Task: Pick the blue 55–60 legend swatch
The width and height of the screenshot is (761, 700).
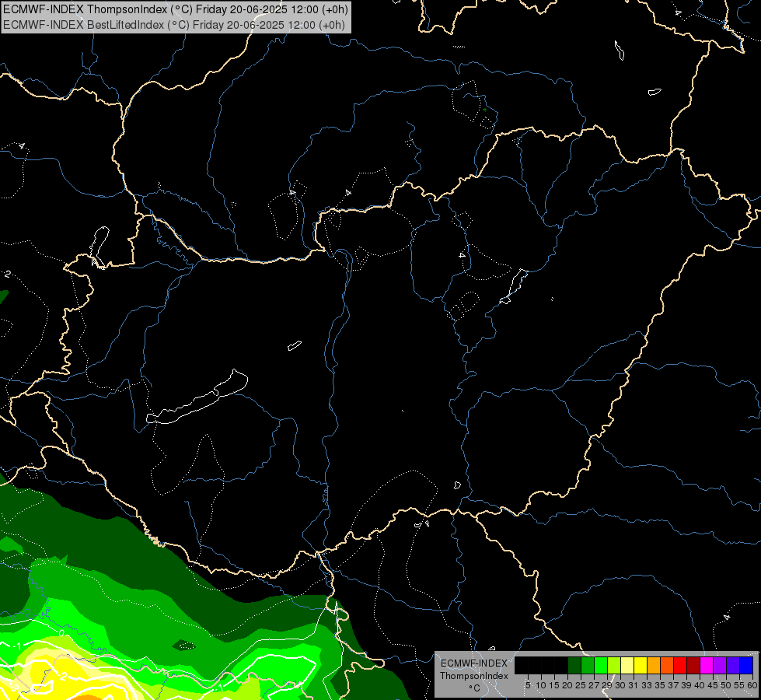Action: point(746,665)
